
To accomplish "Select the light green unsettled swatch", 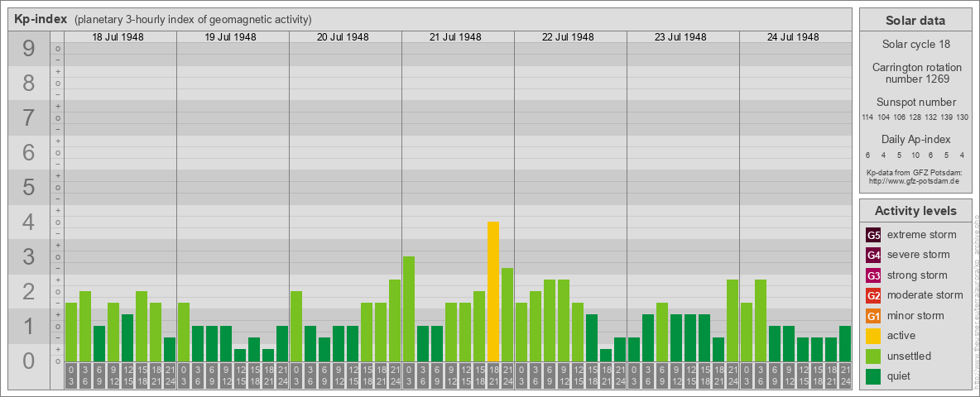I will [x=873, y=356].
